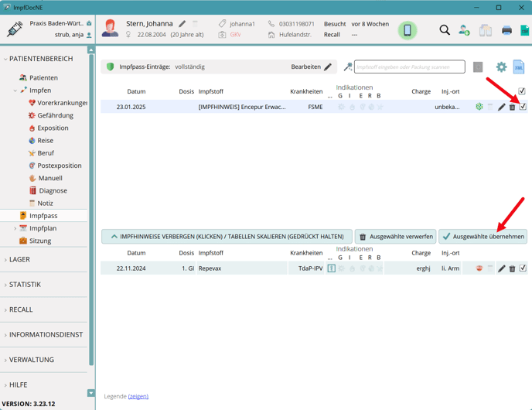Click the sidebar scroll-down arrow

[91, 393]
